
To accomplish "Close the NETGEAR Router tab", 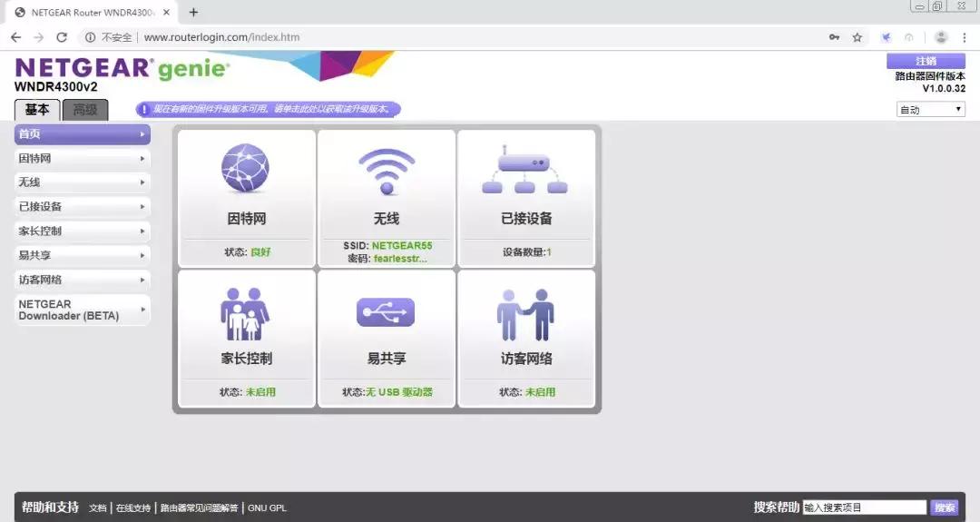I will 166,12.
